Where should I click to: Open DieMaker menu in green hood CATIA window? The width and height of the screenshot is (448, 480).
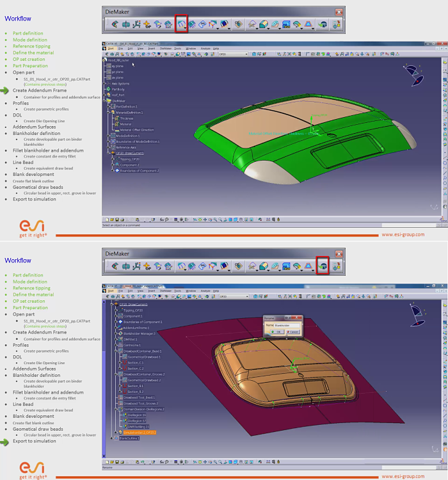[166, 49]
